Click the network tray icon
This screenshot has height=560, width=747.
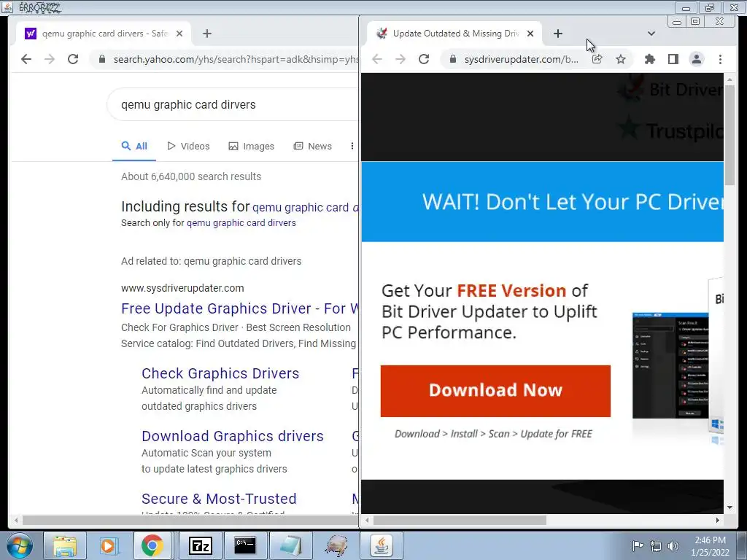[656, 546]
